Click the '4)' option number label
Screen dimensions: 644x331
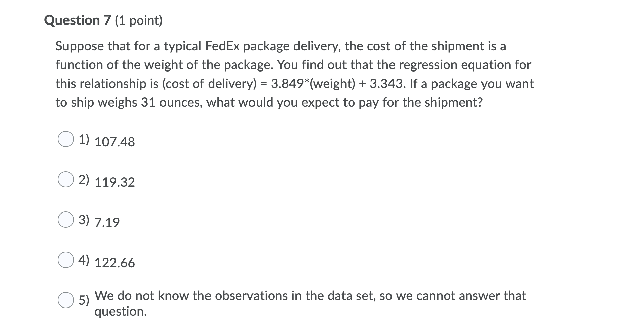pos(84,260)
